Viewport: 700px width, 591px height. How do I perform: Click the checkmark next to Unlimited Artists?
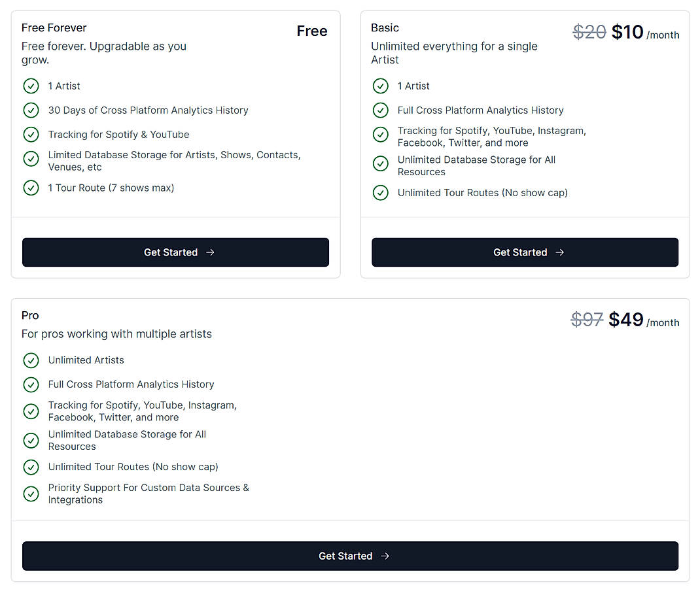click(31, 360)
